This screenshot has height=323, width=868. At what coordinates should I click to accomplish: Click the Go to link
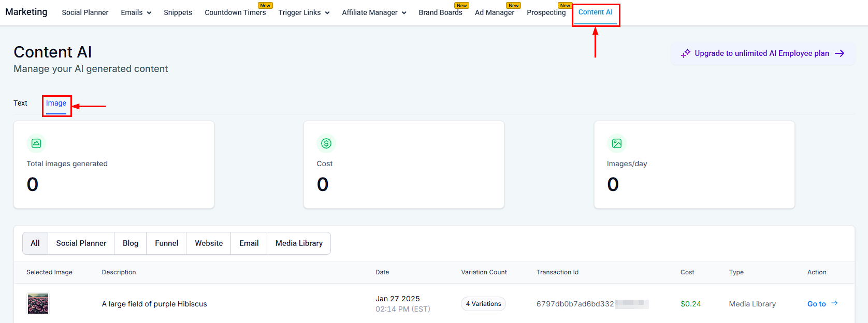coord(816,304)
